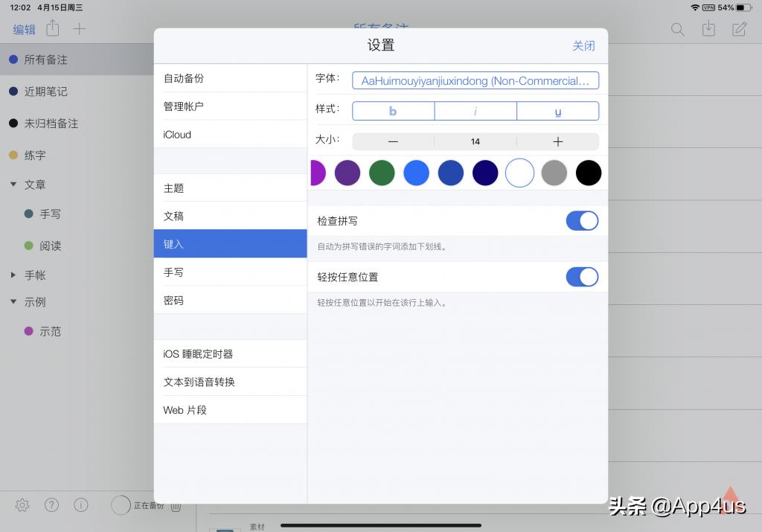762x532 pixels.
Task: Turn off the 轻按任意位置 switch
Action: click(x=583, y=276)
